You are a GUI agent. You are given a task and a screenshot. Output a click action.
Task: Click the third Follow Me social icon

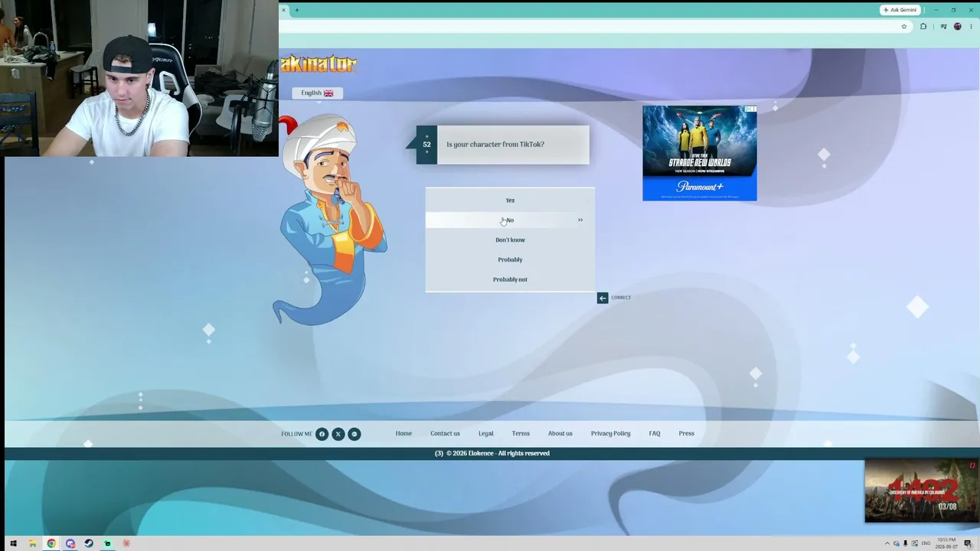point(354,434)
